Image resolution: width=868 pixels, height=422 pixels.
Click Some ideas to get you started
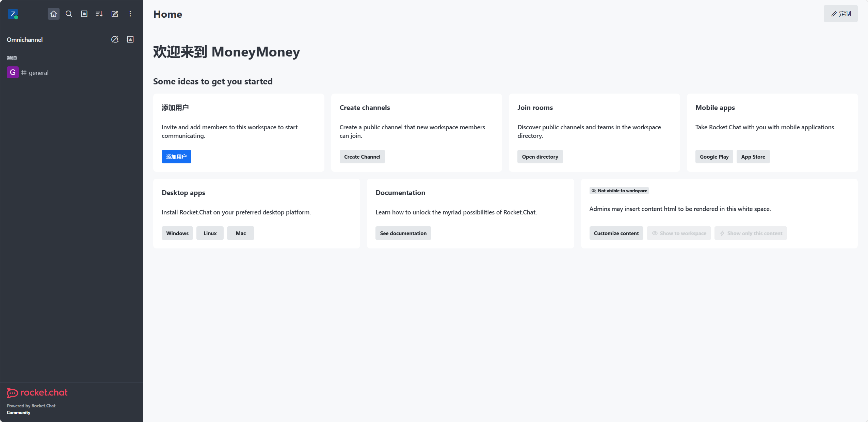213,81
